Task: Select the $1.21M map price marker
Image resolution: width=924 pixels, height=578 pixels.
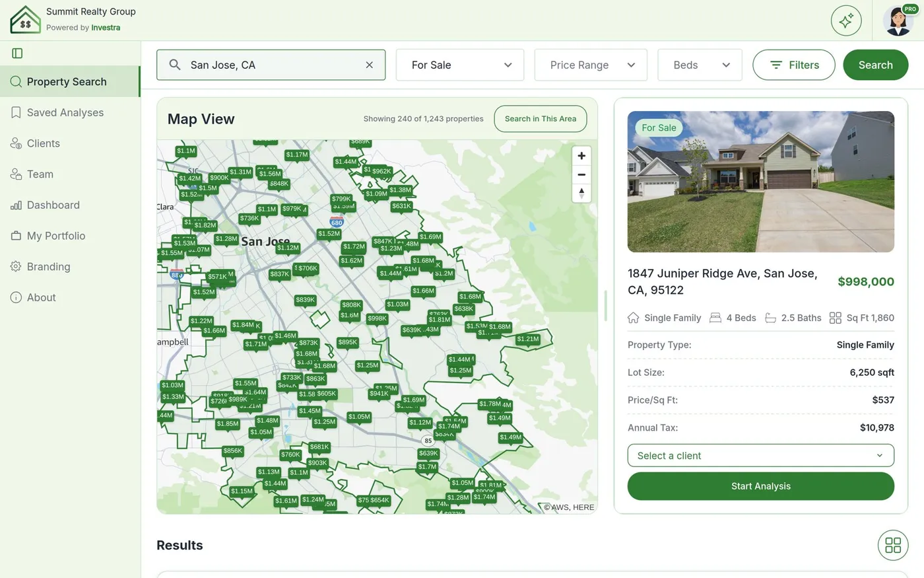Action: click(x=528, y=339)
